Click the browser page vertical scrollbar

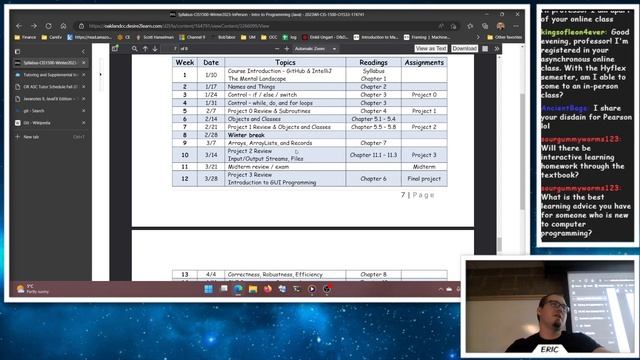click(x=522, y=151)
